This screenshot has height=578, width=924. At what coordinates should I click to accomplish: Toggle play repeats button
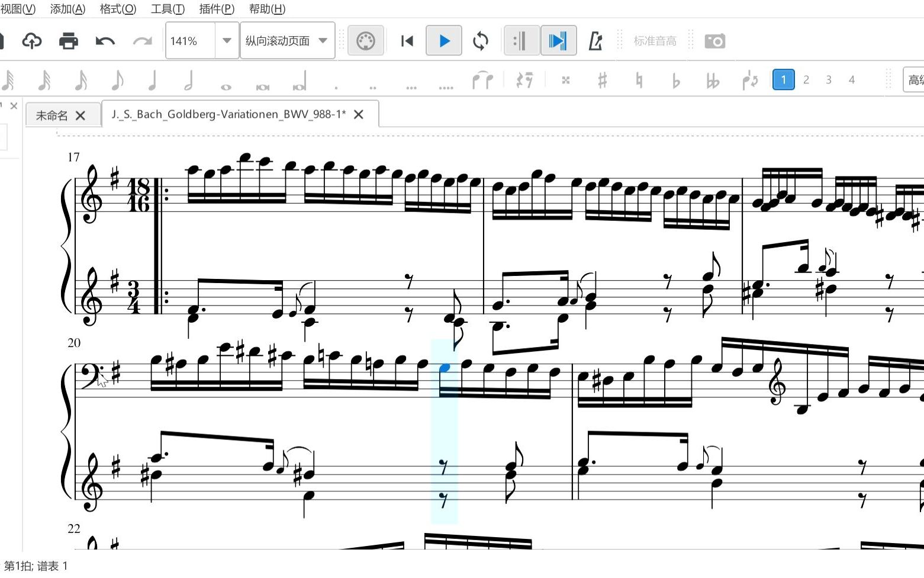pyautogui.click(x=521, y=41)
